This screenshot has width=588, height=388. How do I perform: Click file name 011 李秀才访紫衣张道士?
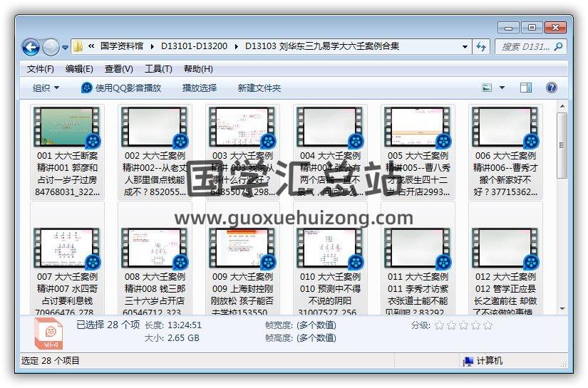418,294
